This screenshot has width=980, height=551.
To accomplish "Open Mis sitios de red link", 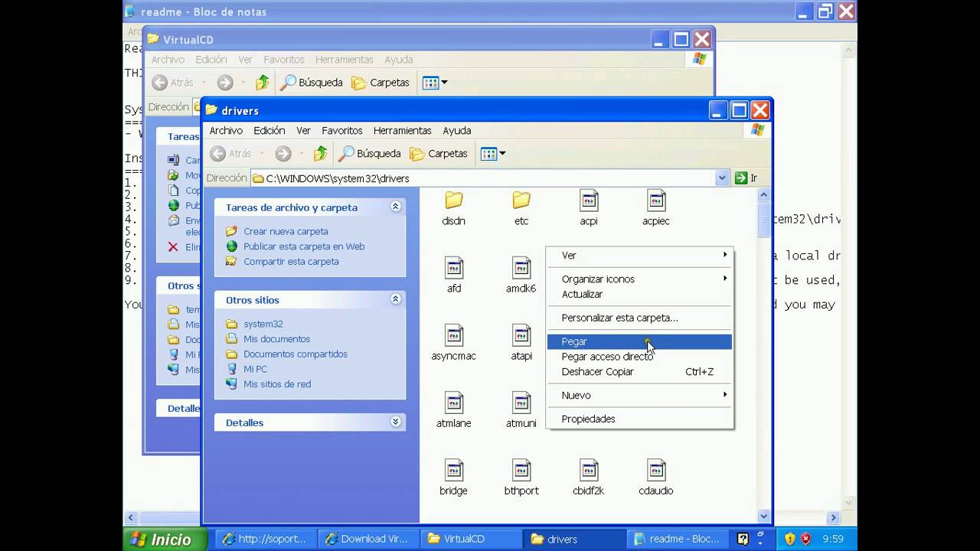I will pos(277,384).
